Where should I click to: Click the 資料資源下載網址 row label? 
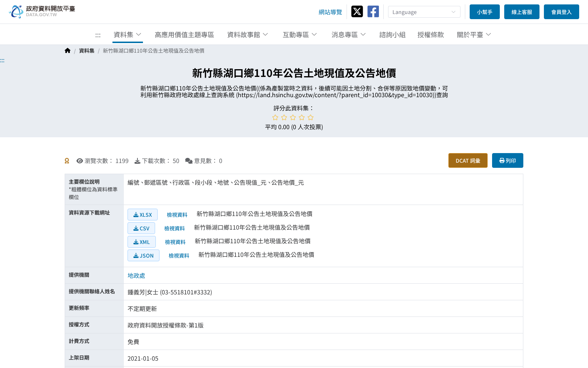pos(89,213)
